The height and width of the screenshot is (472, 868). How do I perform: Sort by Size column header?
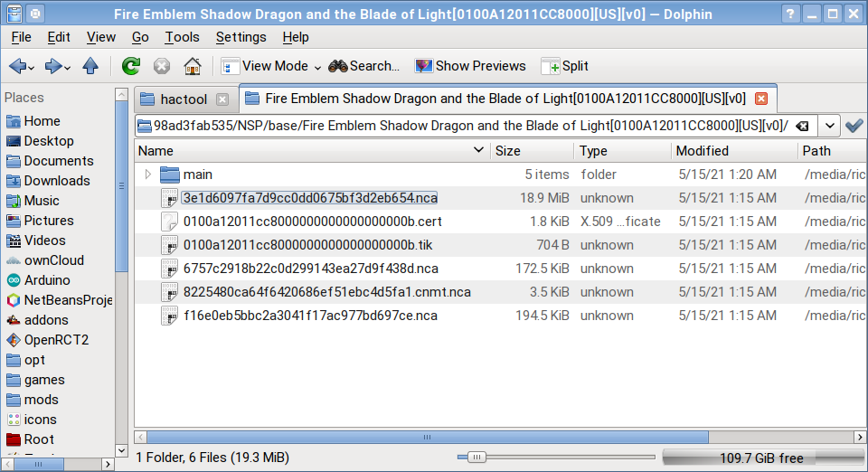[532, 150]
